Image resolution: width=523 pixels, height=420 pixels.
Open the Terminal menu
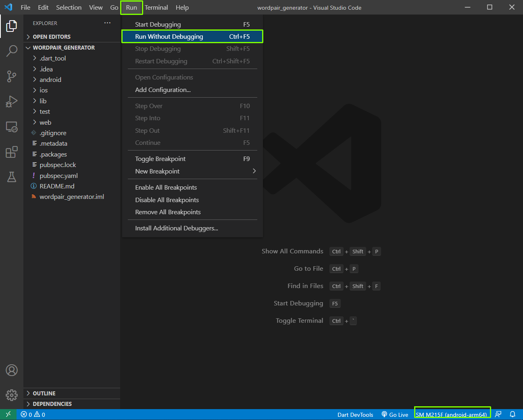tap(156, 7)
